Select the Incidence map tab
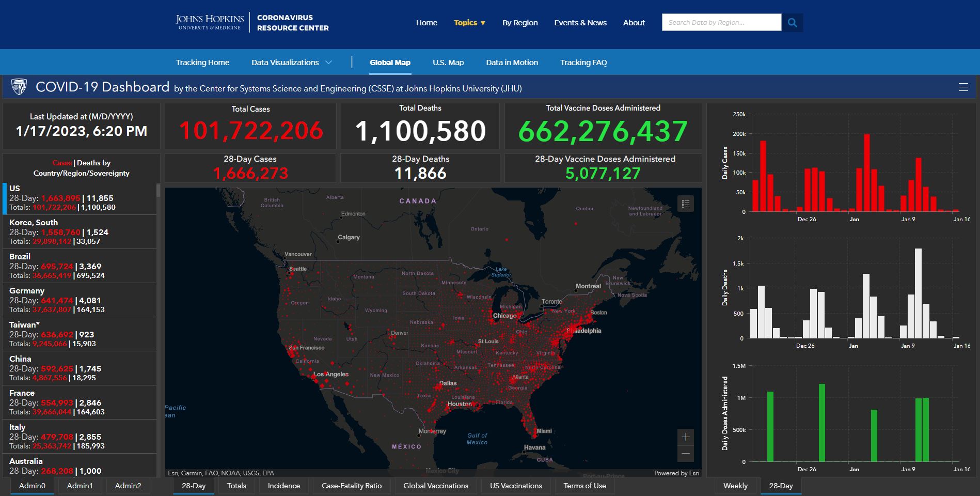 point(283,486)
